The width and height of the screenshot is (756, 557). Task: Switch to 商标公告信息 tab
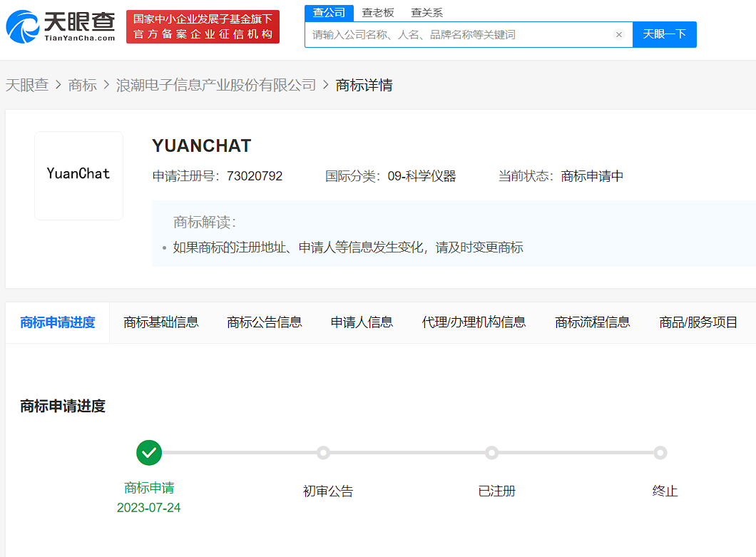(x=264, y=322)
